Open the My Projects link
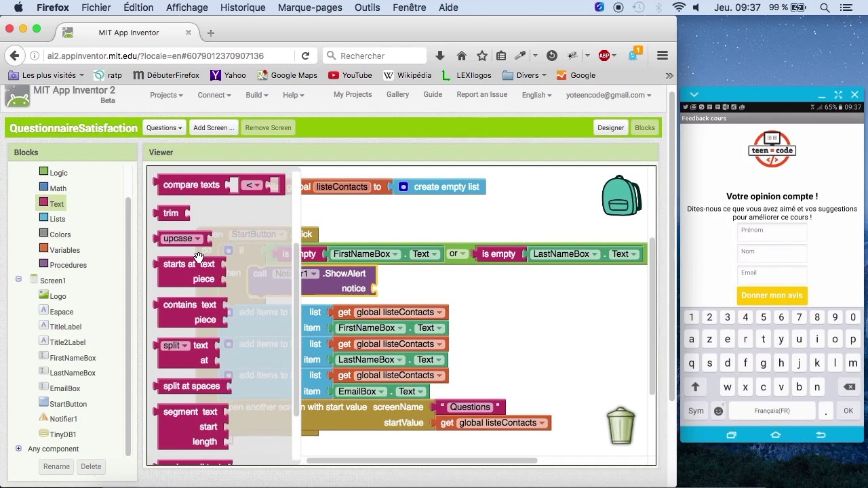Image resolution: width=868 pixels, height=488 pixels. 353,95
